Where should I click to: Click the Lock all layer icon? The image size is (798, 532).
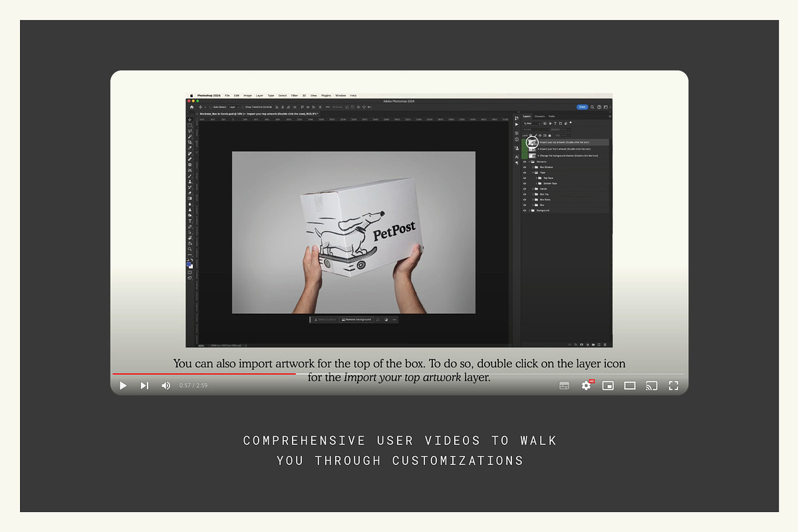pos(550,136)
